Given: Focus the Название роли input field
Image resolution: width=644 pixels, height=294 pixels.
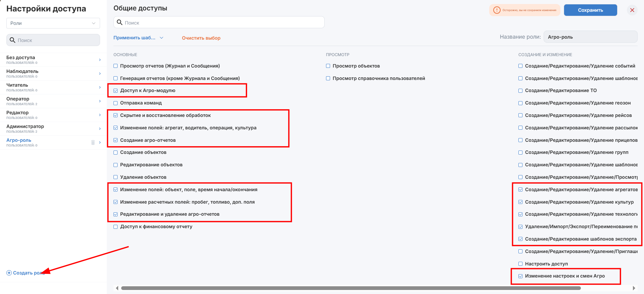Looking at the screenshot, I should (590, 37).
